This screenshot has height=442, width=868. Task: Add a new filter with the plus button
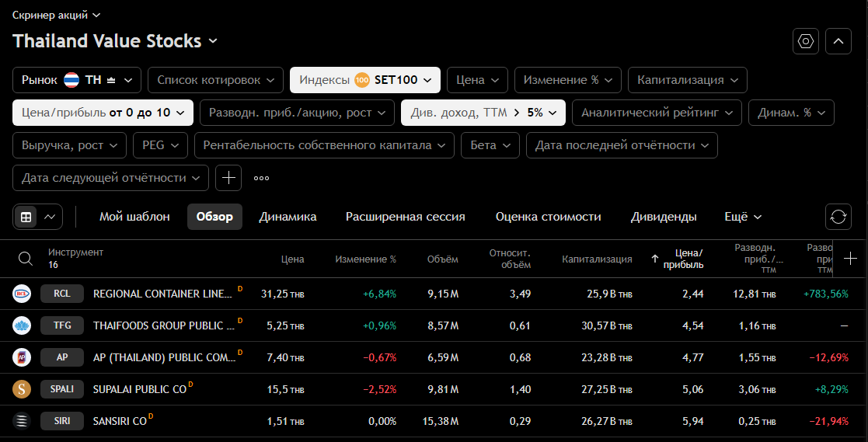coord(228,178)
